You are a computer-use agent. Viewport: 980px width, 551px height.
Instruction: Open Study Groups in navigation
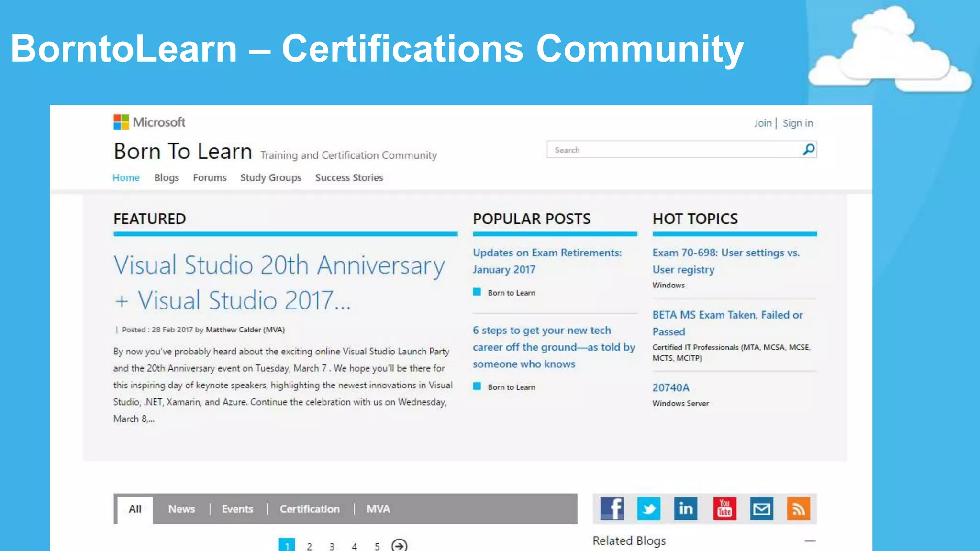click(x=270, y=177)
